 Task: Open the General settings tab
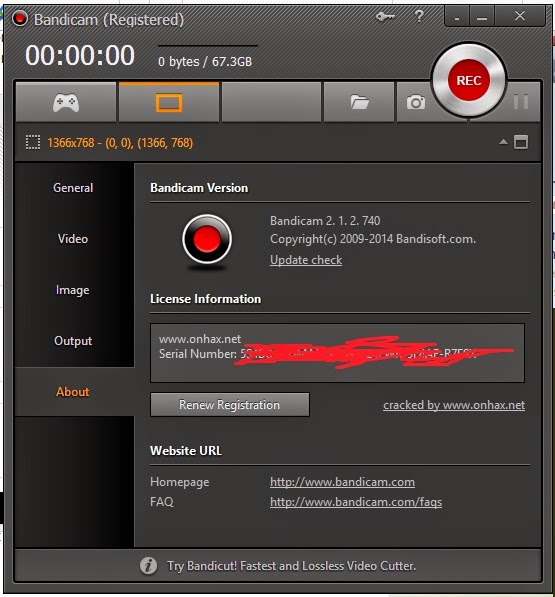(73, 188)
